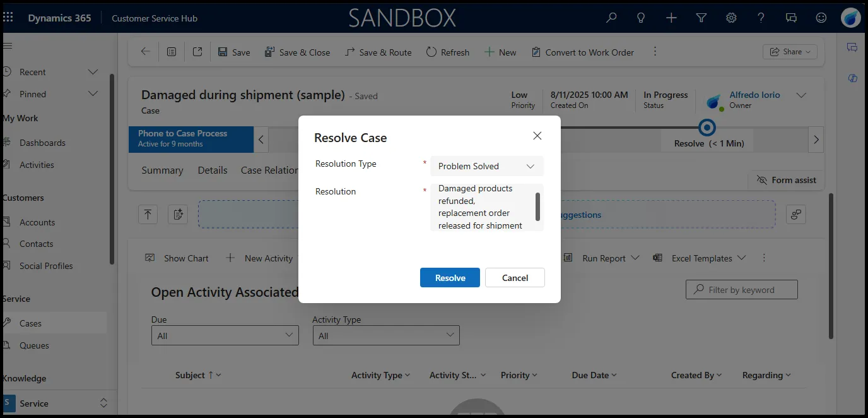The width and height of the screenshot is (868, 418).
Task: Click the lightbulb assistant icon
Action: (x=641, y=18)
